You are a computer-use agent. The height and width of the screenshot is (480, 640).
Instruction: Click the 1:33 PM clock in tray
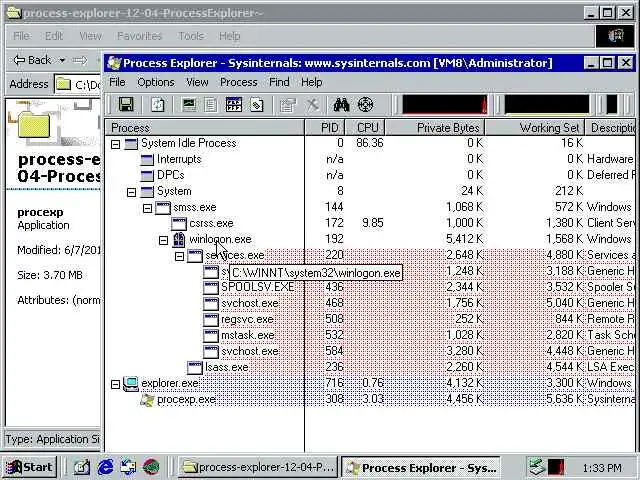[x=602, y=468]
